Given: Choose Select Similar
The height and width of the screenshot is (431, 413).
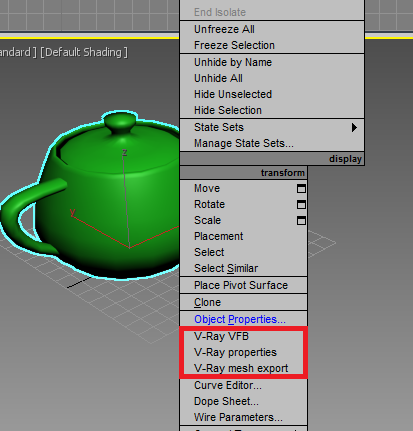Looking at the screenshot, I should (x=243, y=268).
